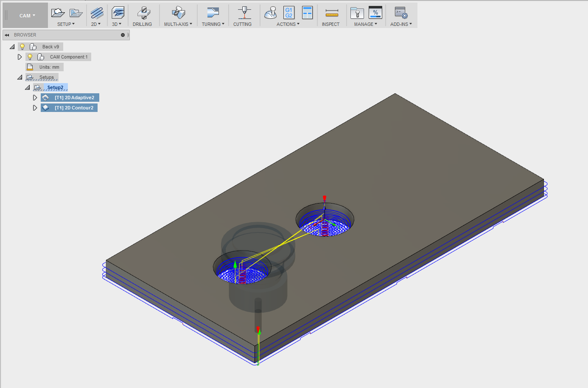588x388 pixels.
Task: Collapse the Setups folder in the browser
Action: pyautogui.click(x=20, y=77)
